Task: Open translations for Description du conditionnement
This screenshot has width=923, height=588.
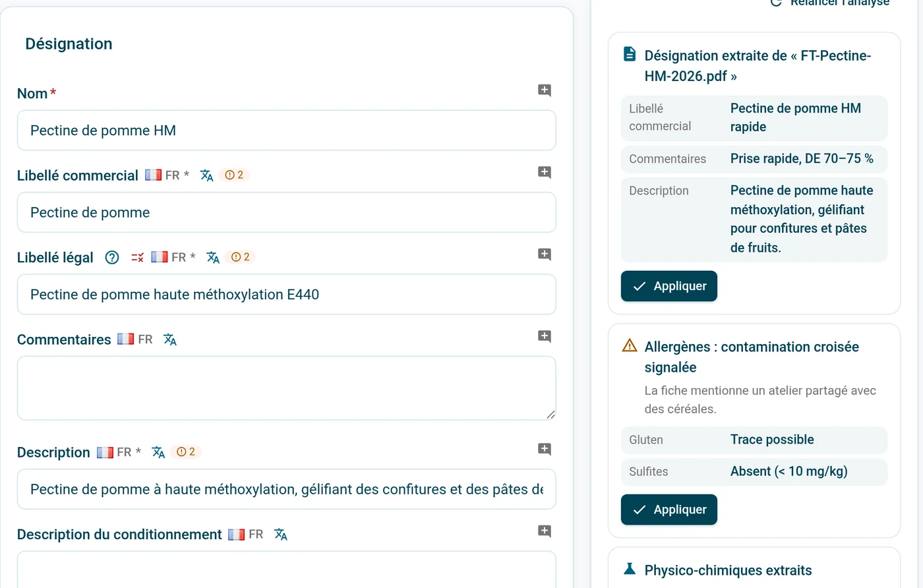Action: (281, 535)
